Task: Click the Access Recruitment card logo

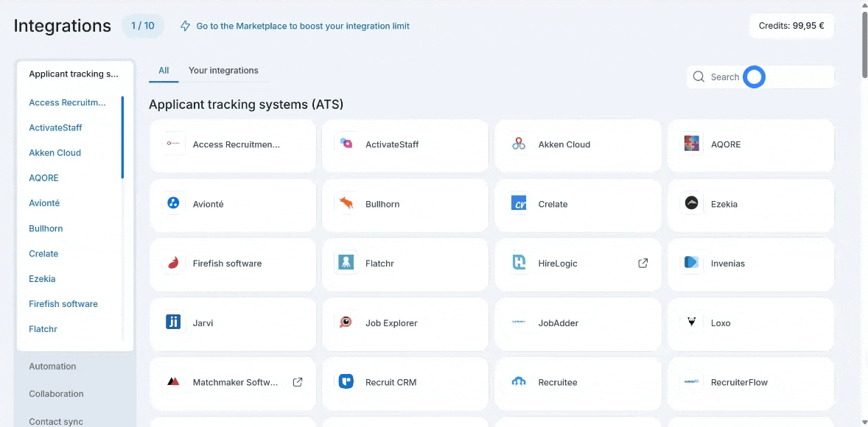Action: click(x=173, y=144)
